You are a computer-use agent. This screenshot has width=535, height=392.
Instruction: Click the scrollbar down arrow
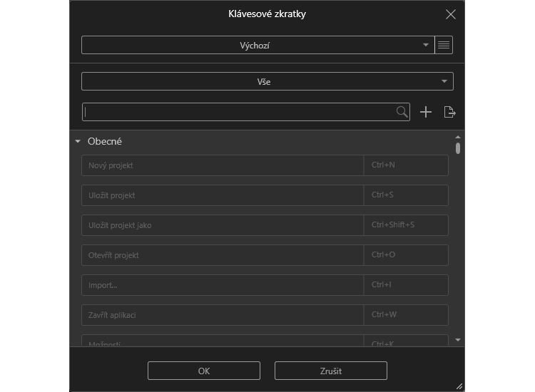coord(458,340)
